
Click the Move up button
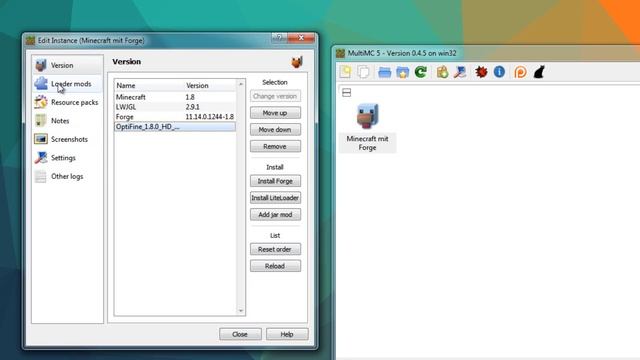click(x=275, y=113)
